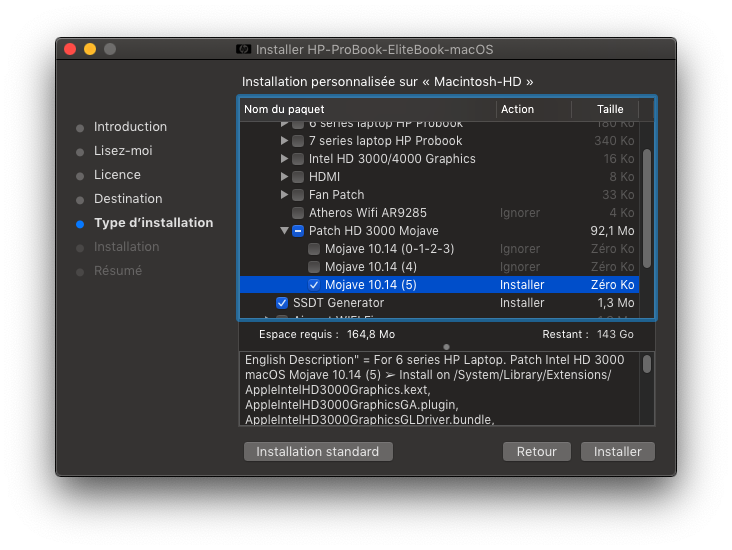
Task: Expand 7 series laptop HP Probook
Action: click(x=284, y=140)
